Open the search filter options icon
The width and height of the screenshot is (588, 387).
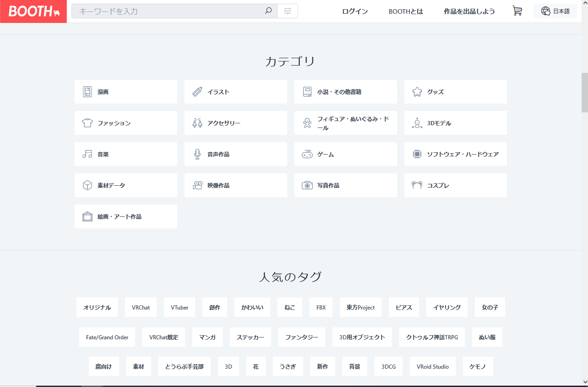[288, 11]
